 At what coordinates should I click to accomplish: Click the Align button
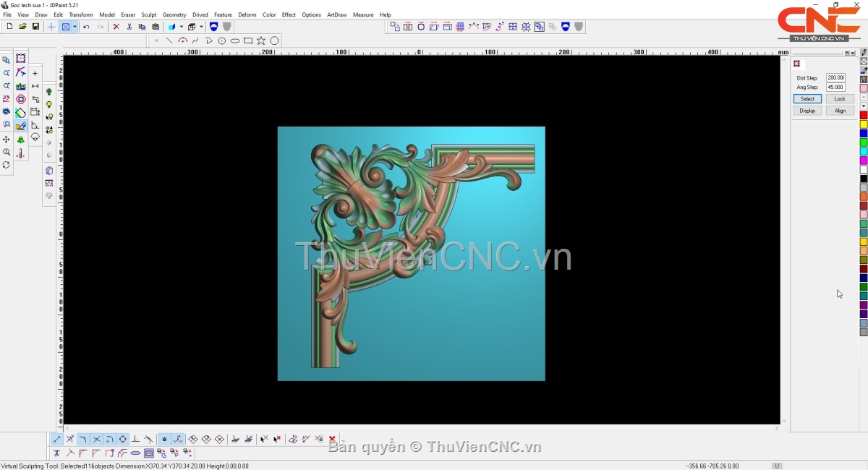click(840, 111)
